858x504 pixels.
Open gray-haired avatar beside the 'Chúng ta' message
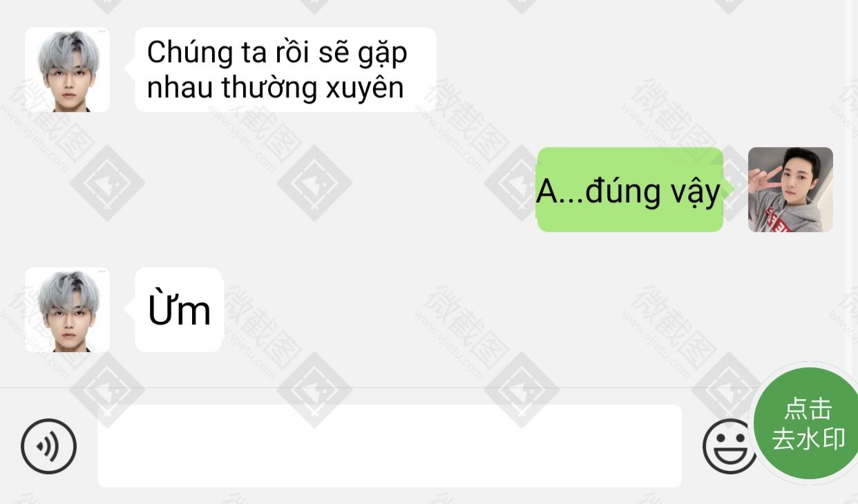click(x=67, y=70)
